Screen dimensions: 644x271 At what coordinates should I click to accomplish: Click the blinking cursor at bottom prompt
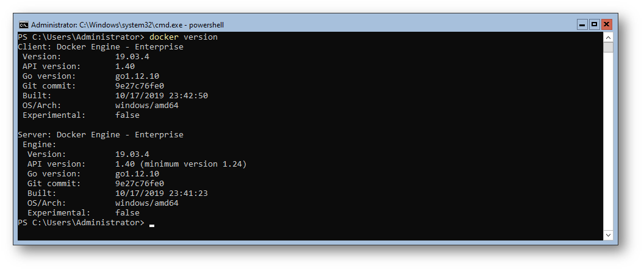click(152, 225)
